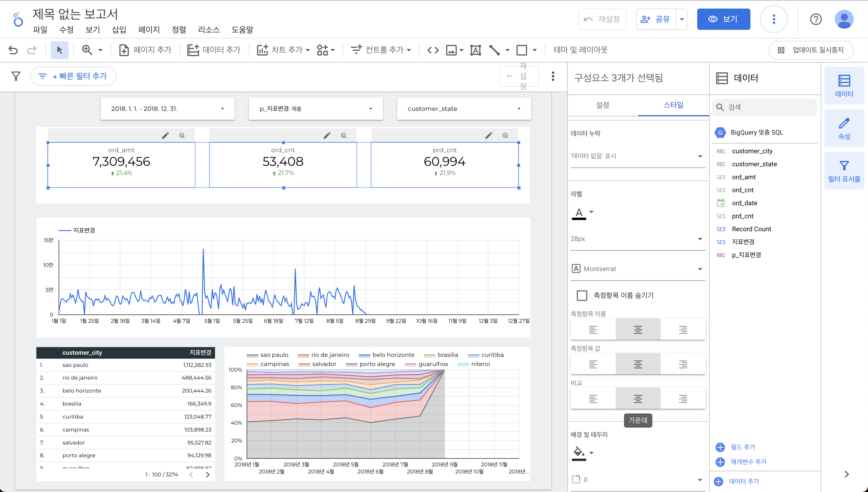This screenshot has width=868, height=492.
Task: Click the pencil edit icon above ord_amt scorecard
Action: 165,136
